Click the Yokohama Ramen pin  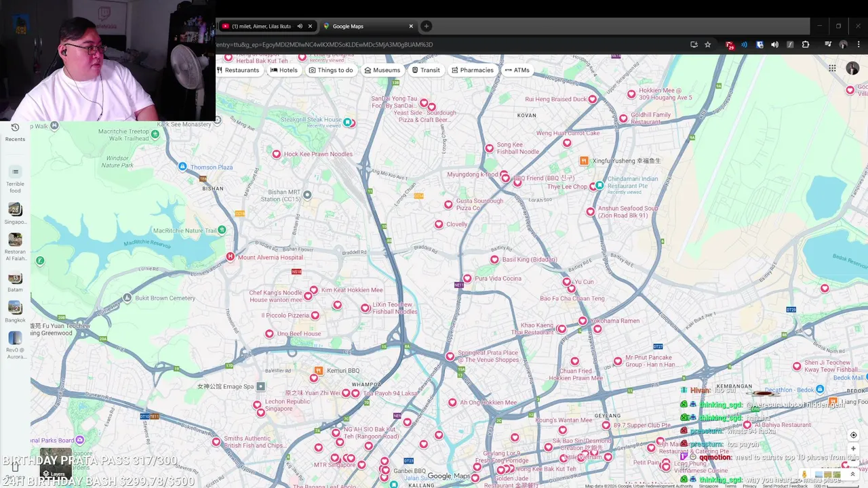(583, 321)
